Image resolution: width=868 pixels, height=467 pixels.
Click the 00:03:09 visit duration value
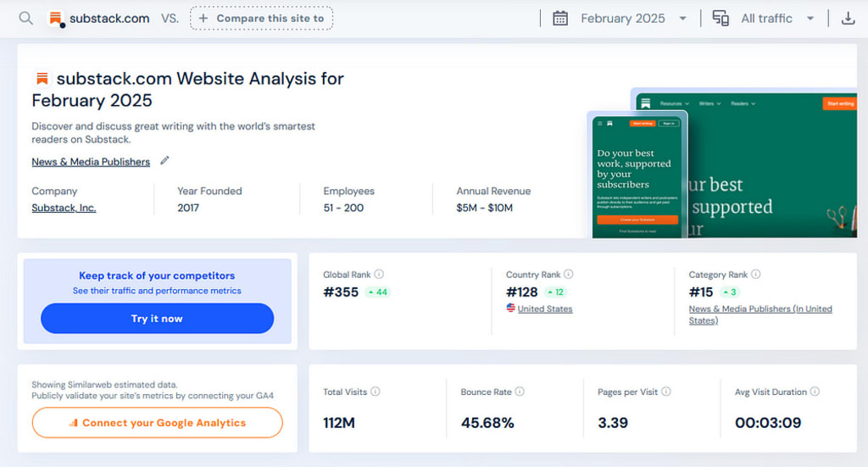pos(768,423)
